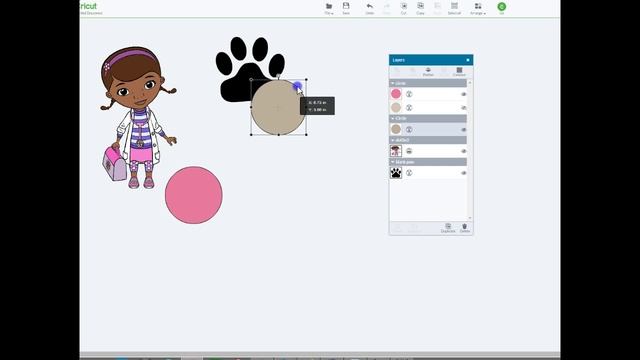Viewport: 640px width, 360px height.
Task: Click the cut line-type icon on unhighlighted tan layer
Action: click(x=409, y=108)
